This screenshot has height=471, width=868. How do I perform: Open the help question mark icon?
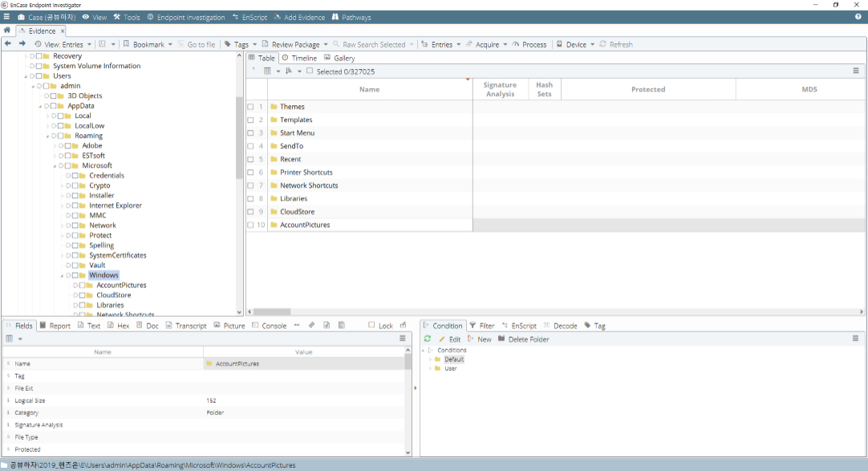pos(858,17)
